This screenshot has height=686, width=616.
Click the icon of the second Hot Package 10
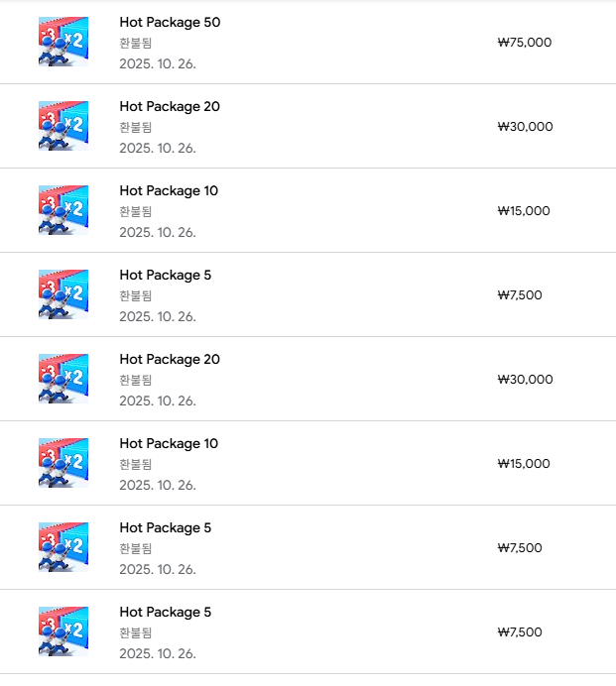click(x=63, y=463)
